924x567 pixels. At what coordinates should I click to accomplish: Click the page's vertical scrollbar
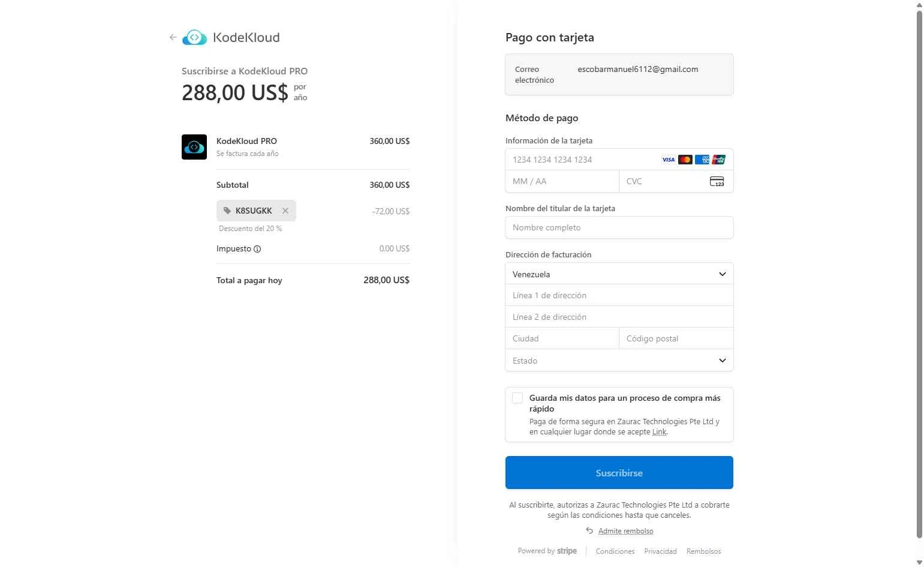point(919,270)
